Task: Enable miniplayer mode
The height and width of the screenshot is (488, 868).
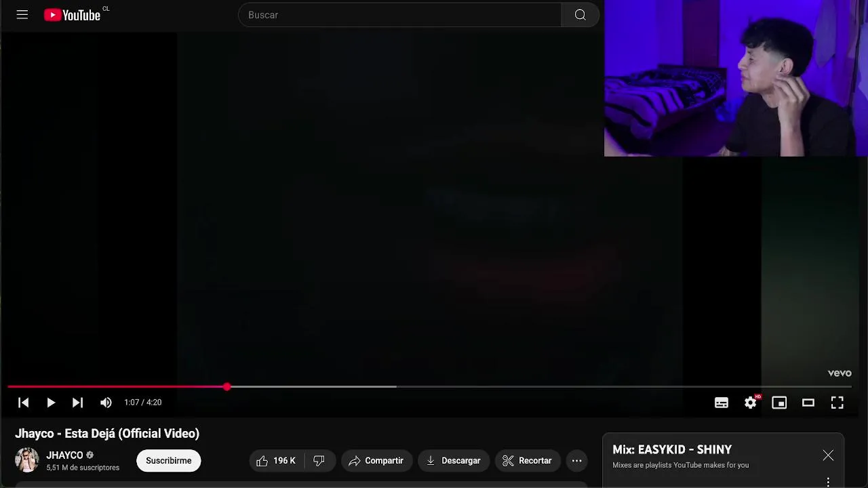Action: [x=779, y=403]
